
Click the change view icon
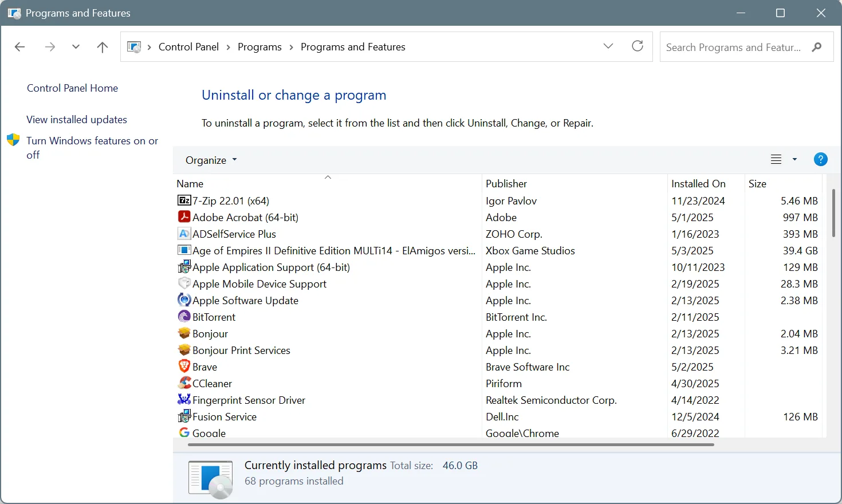(x=776, y=160)
